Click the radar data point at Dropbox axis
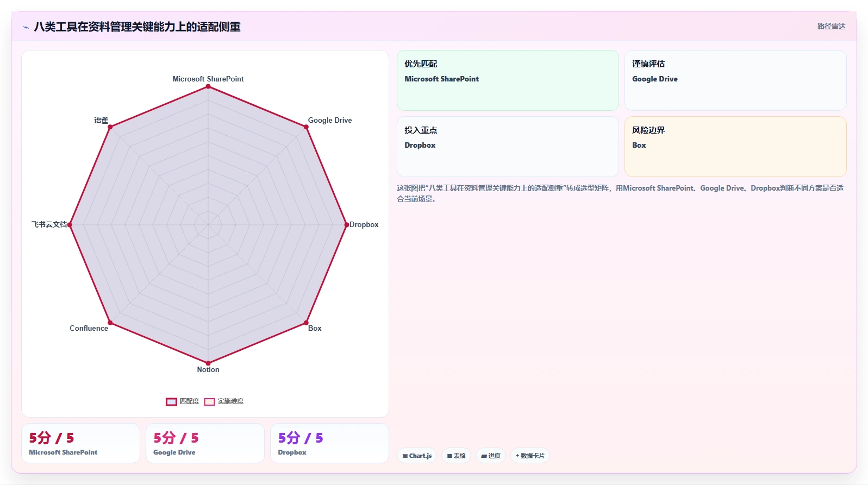Screen dimensions: 868x485 coord(346,225)
